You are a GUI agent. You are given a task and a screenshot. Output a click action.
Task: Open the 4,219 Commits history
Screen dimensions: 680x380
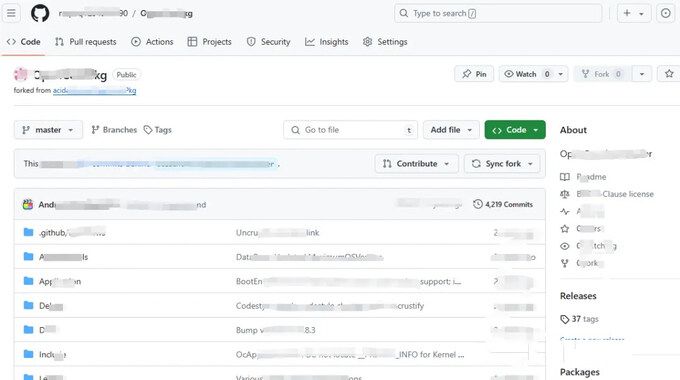503,204
